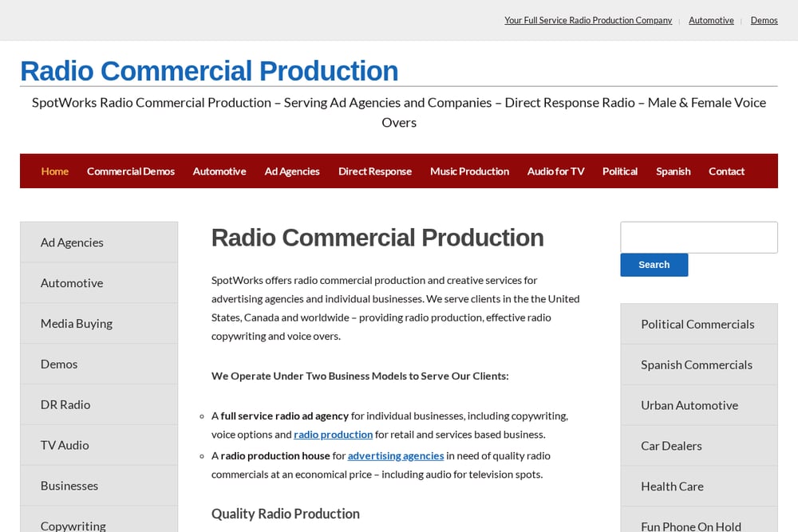Select Direct Response in the navigation bar

(375, 171)
